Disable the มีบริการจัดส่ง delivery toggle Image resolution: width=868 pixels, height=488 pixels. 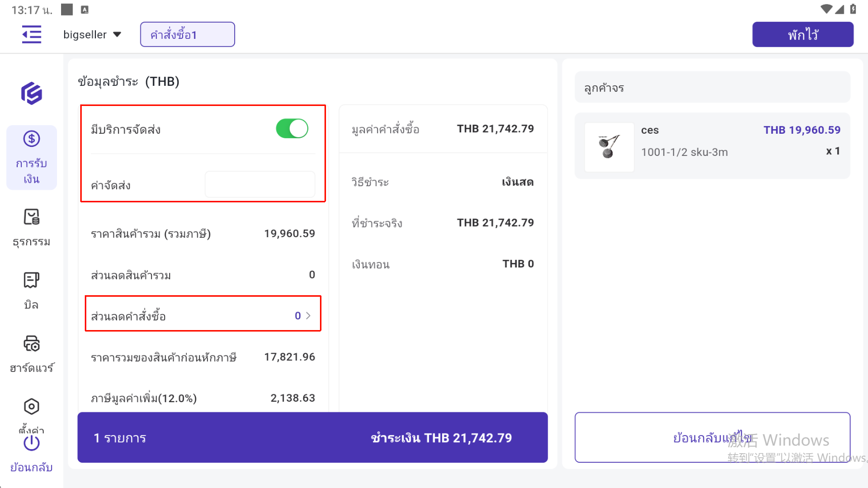pyautogui.click(x=292, y=129)
